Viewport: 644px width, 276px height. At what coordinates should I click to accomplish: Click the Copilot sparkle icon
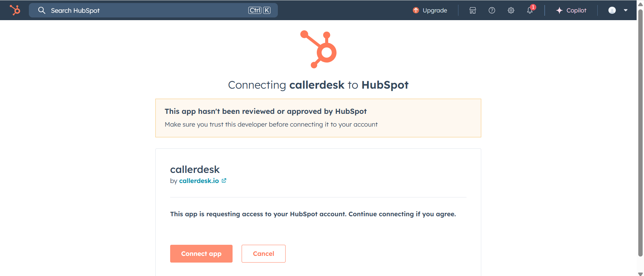[559, 10]
